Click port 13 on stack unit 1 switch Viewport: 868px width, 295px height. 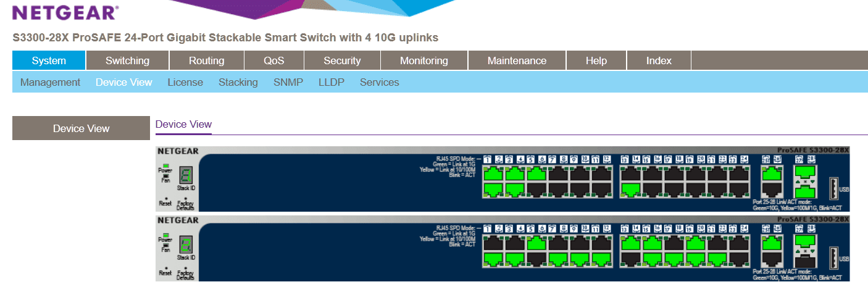coord(632,174)
